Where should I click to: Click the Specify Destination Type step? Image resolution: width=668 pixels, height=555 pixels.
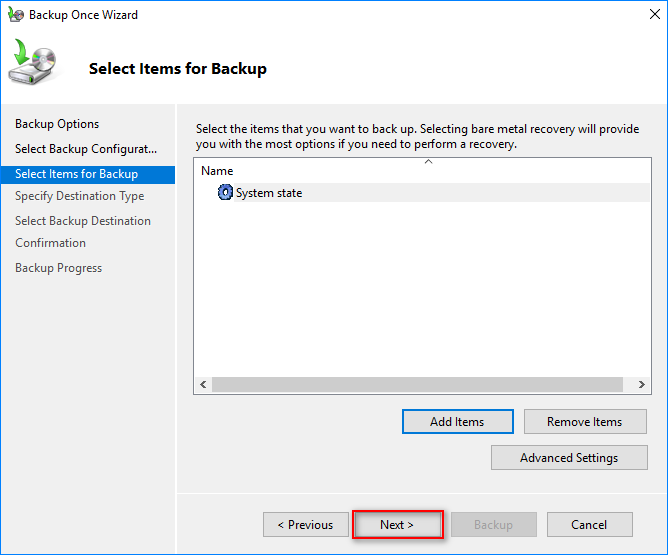[80, 196]
